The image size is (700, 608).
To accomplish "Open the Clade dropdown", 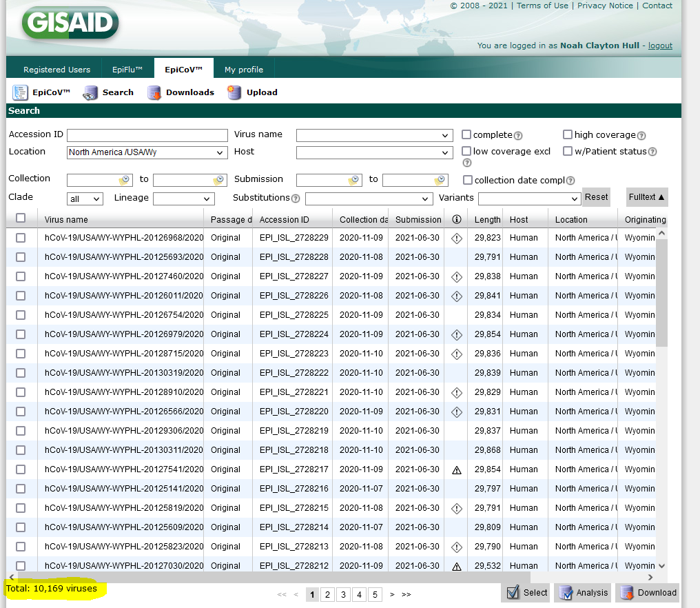I will (x=84, y=198).
